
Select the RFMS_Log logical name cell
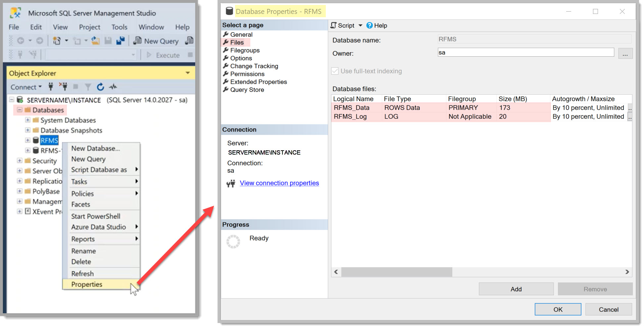click(x=357, y=117)
